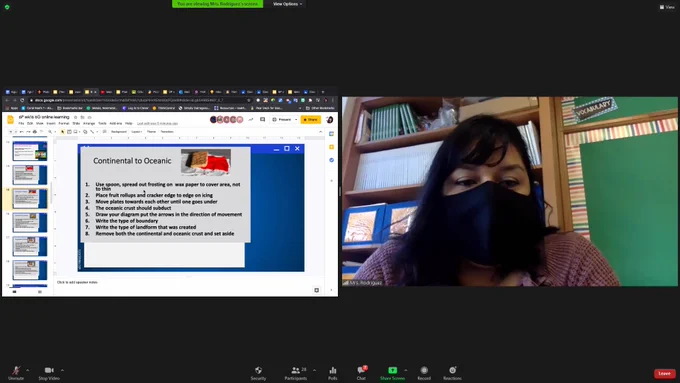Image resolution: width=680 pixels, height=383 pixels.
Task: Start recording with Record button
Action: 424,373
